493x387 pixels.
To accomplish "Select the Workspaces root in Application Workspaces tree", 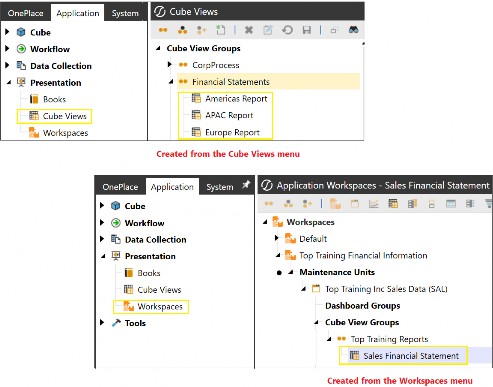I will 310,222.
